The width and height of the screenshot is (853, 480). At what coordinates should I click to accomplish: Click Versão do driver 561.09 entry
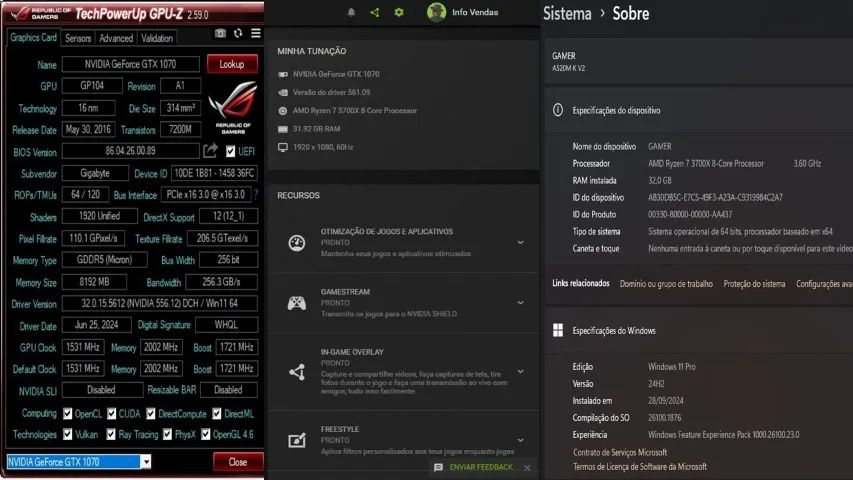(x=331, y=93)
